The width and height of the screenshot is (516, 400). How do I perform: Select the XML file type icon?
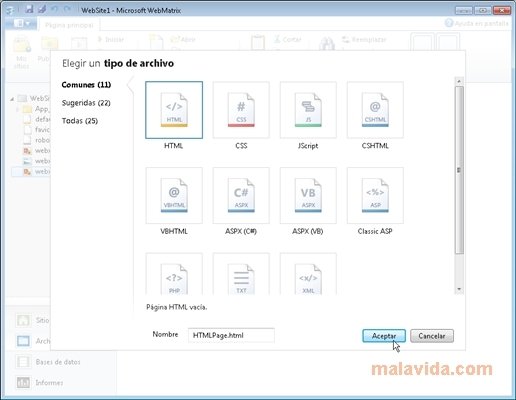308,274
